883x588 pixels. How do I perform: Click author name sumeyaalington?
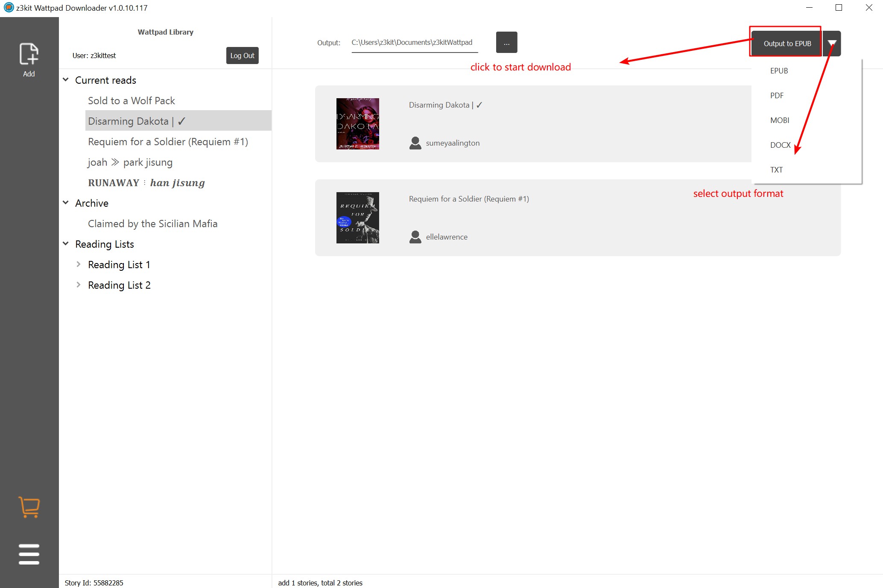coord(453,143)
